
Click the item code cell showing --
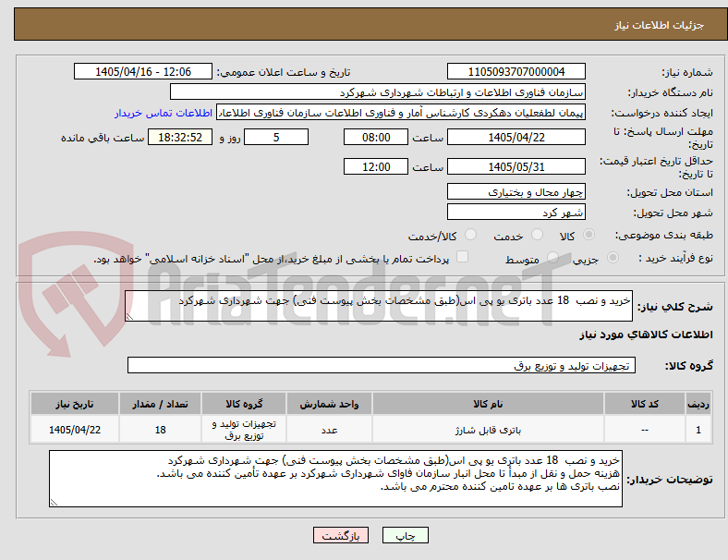click(645, 430)
